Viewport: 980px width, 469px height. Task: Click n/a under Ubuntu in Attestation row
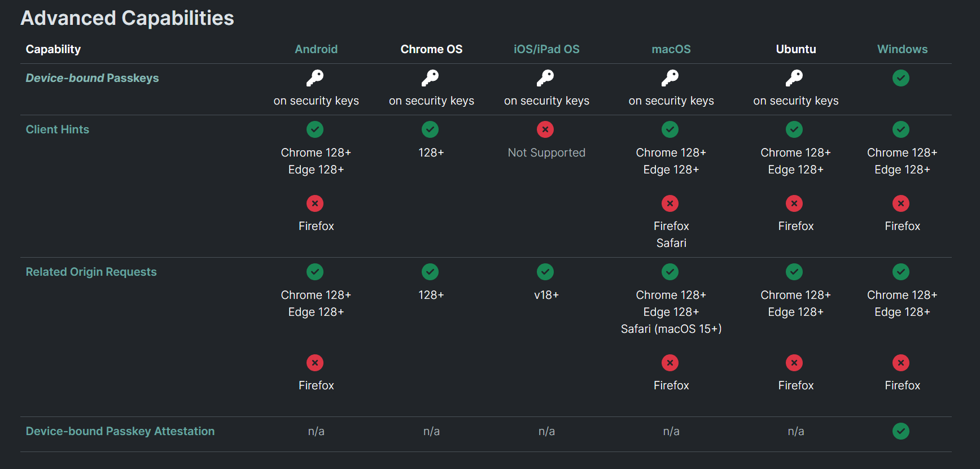click(x=796, y=431)
